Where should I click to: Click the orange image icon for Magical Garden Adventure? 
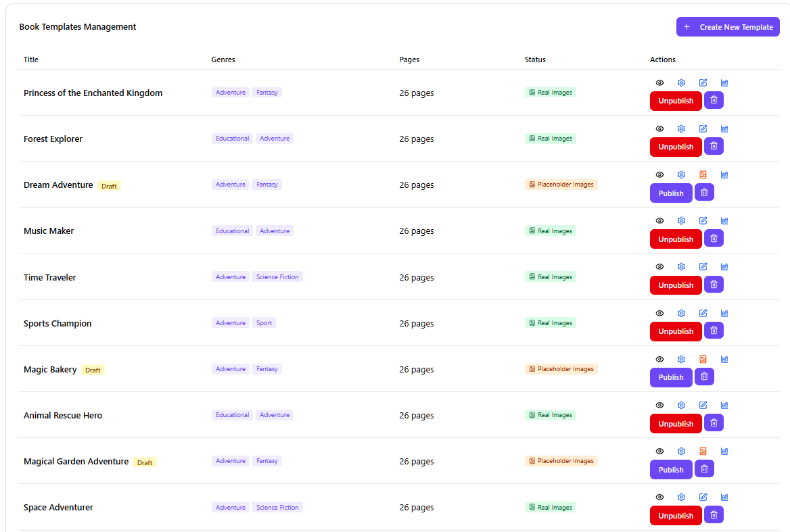pyautogui.click(x=703, y=452)
